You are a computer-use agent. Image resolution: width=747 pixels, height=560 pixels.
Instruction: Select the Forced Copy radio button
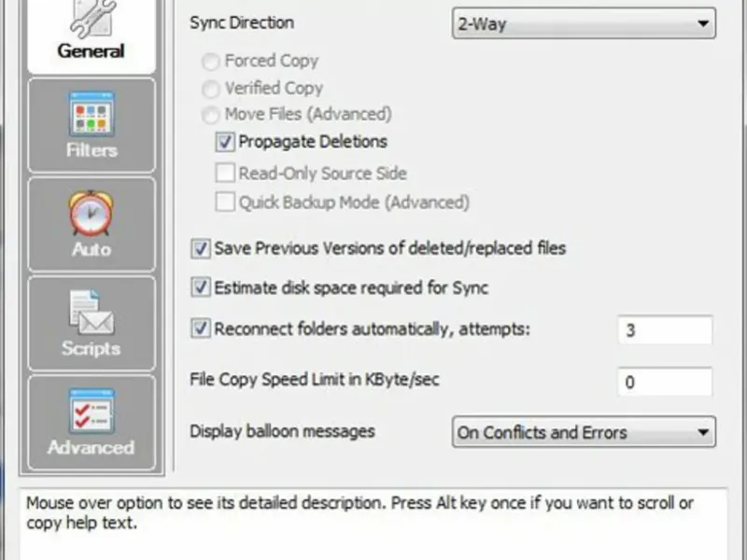210,62
